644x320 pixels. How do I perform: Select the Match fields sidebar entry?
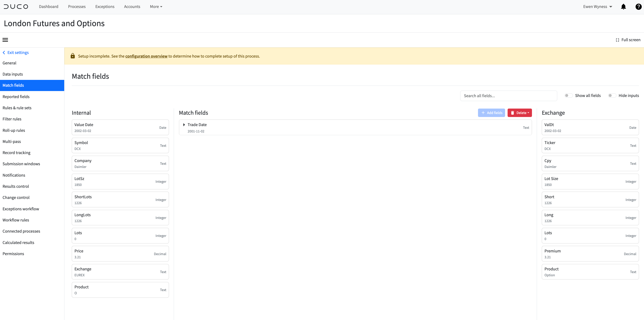(13, 85)
